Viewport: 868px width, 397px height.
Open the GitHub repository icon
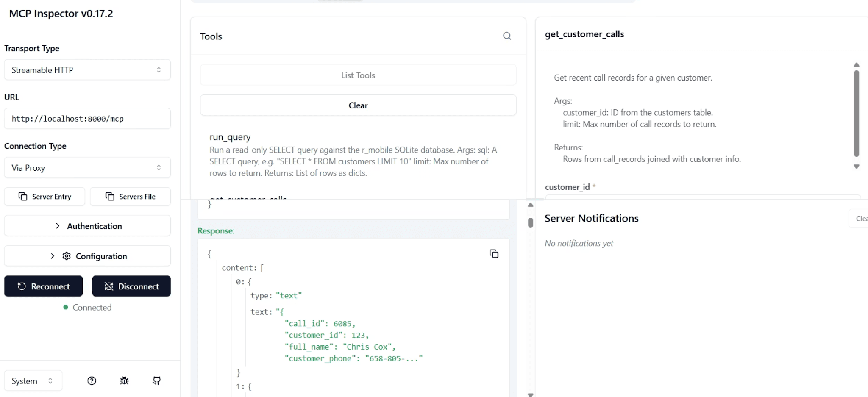point(156,380)
